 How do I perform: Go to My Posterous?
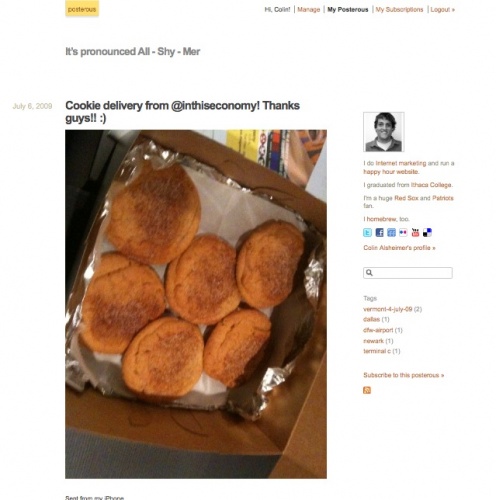(348, 10)
